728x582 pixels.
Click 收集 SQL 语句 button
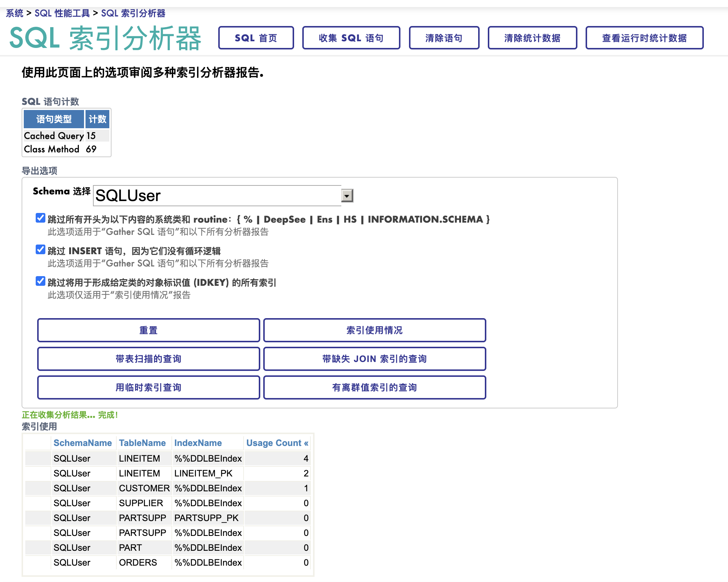351,38
